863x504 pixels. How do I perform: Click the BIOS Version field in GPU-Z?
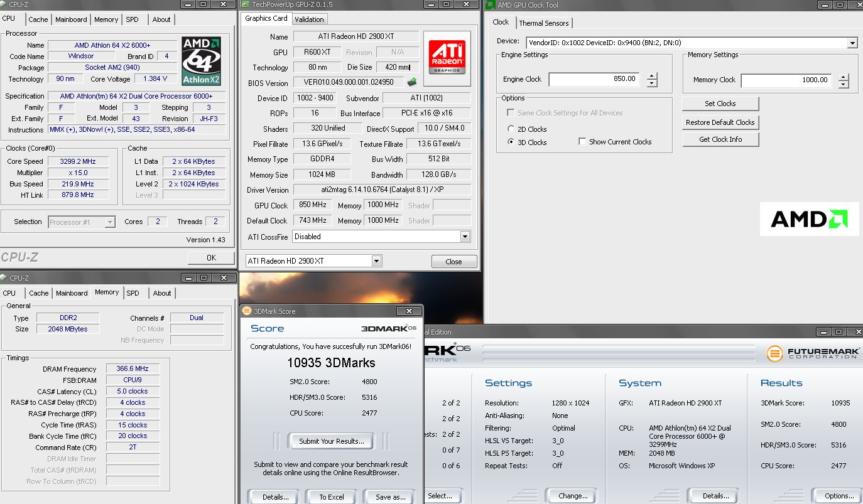(349, 82)
